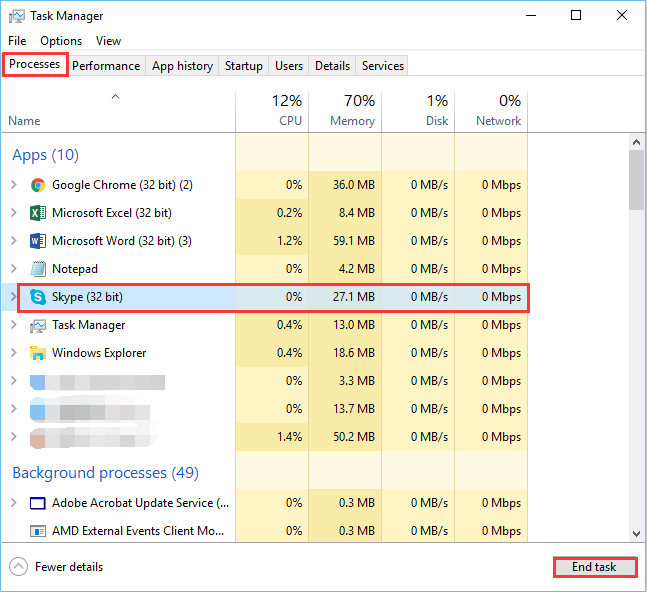647x592 pixels.
Task: Click the scrollbar thumb in process list
Action: [636, 180]
